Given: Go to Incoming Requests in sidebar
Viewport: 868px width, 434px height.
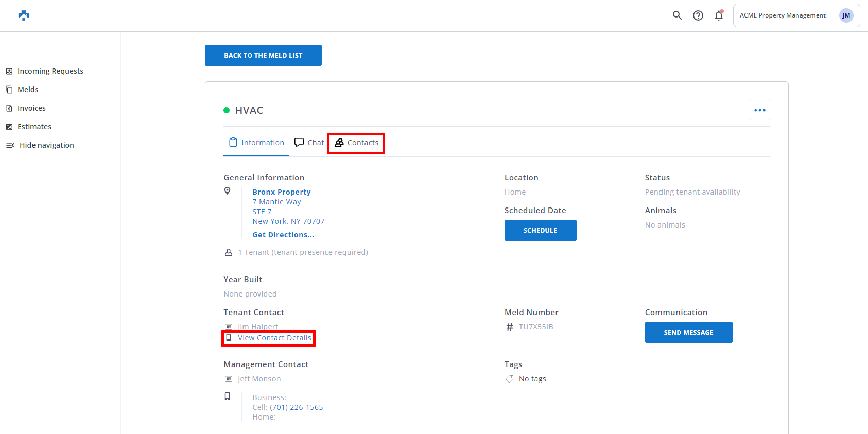Looking at the screenshot, I should click(x=50, y=71).
